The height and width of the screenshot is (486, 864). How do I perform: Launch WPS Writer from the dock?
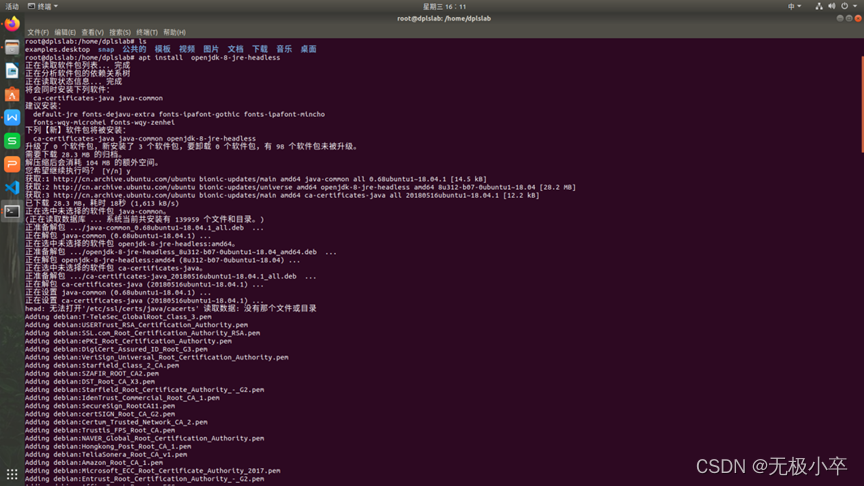(x=12, y=117)
